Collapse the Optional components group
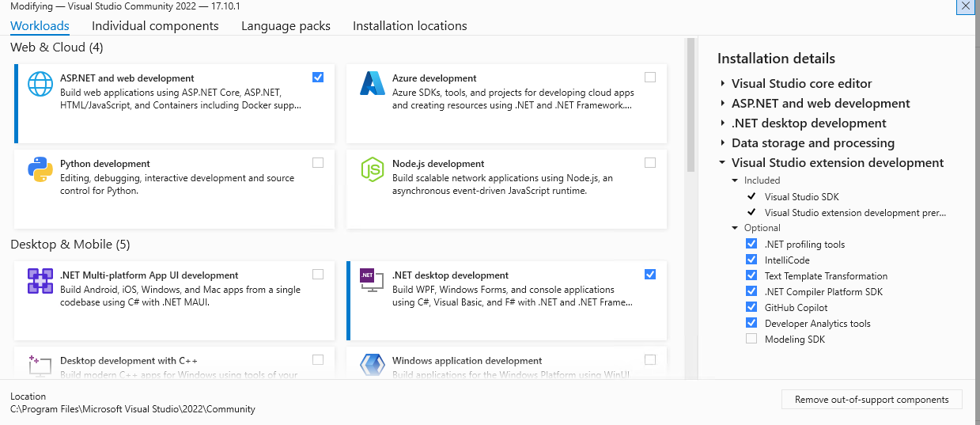Image resolution: width=980 pixels, height=425 pixels. tap(736, 228)
